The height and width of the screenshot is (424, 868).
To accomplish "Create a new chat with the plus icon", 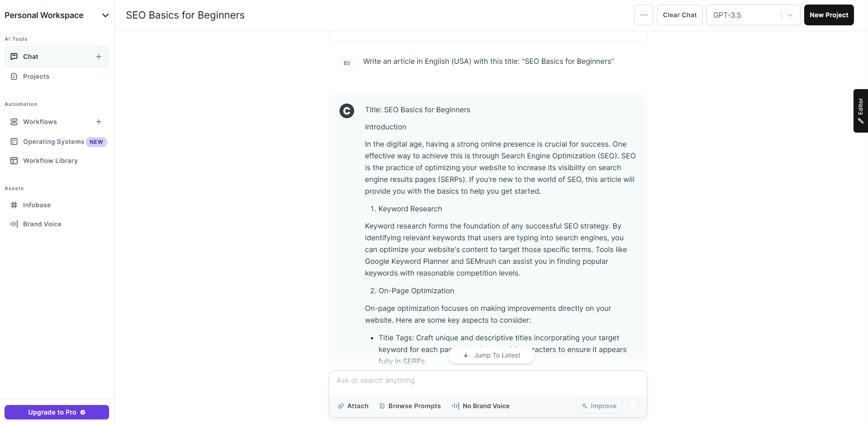I will pos(99,57).
